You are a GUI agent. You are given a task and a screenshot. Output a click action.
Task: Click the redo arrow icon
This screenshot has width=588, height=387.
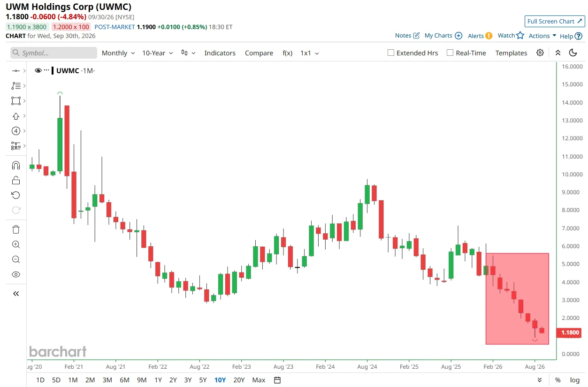pos(16,210)
